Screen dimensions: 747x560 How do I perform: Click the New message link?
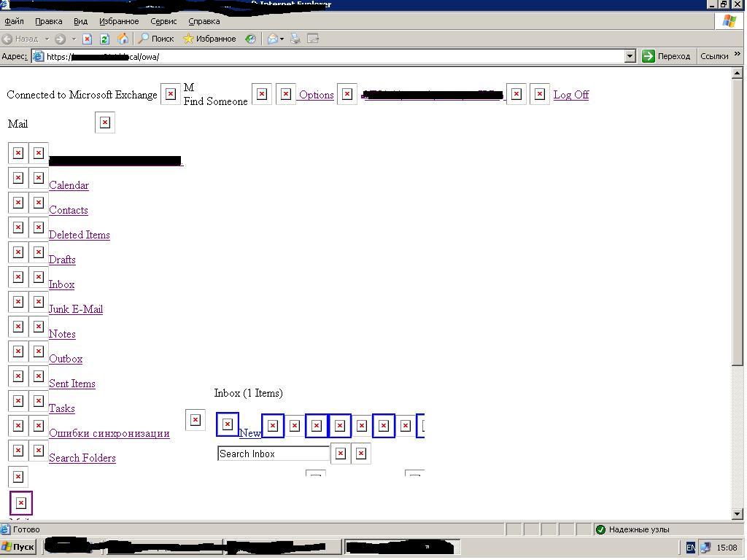[x=249, y=433]
